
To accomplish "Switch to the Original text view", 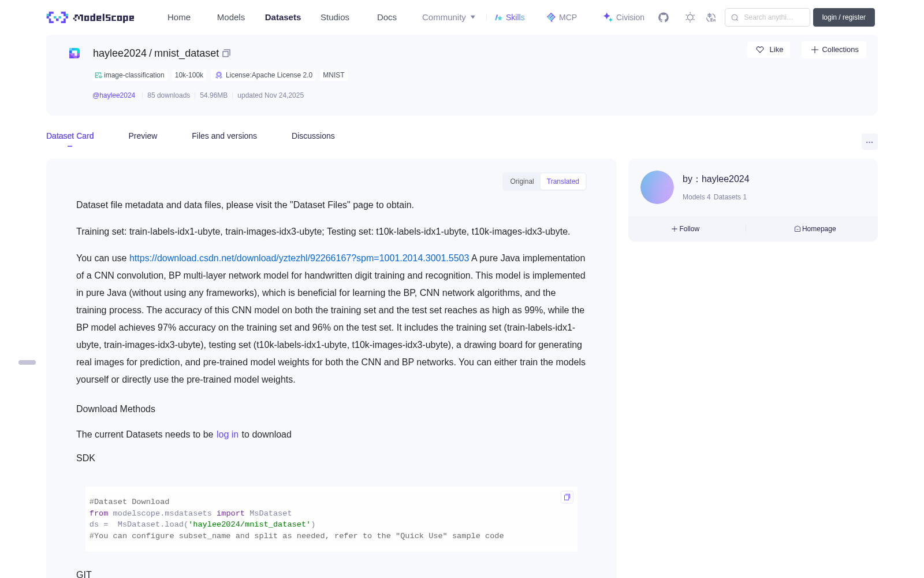I will pyautogui.click(x=522, y=181).
